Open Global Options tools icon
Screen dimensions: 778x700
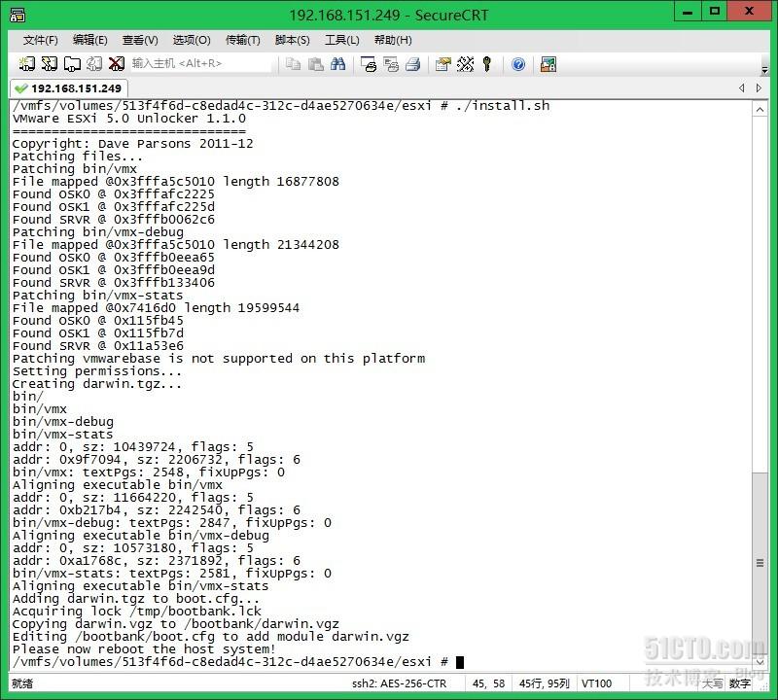(x=466, y=64)
